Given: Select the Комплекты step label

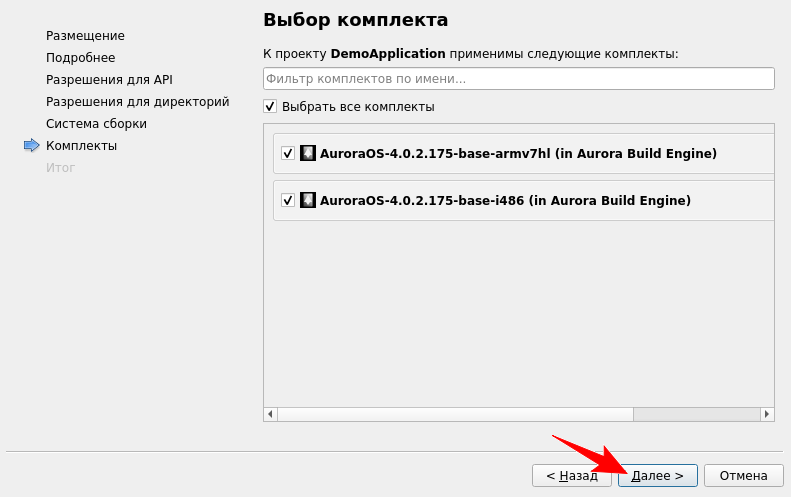Looking at the screenshot, I should pos(82,145).
